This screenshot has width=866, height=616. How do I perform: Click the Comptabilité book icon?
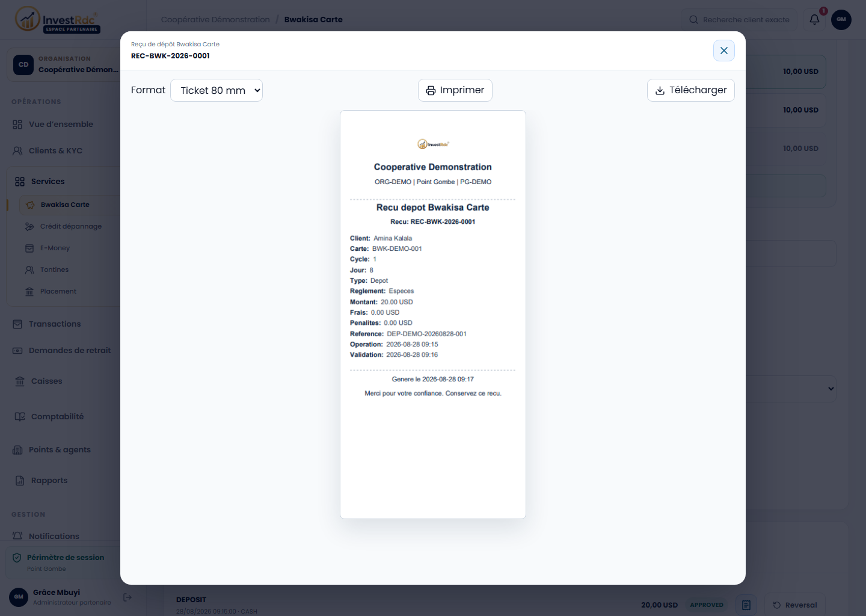(x=20, y=416)
